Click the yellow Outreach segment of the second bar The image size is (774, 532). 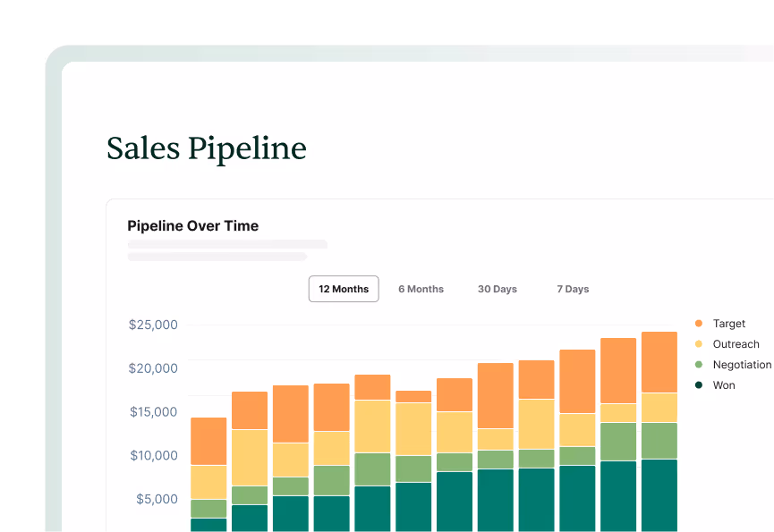pos(250,458)
